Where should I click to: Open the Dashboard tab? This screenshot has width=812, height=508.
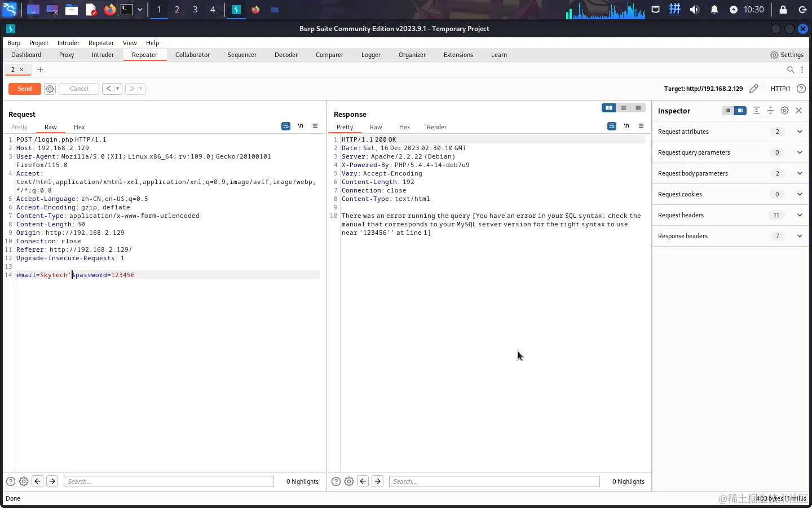(x=26, y=55)
